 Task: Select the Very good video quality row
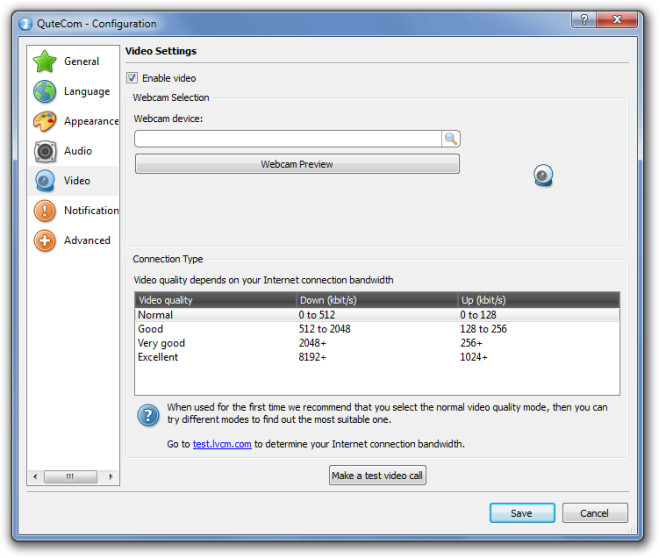click(x=377, y=343)
